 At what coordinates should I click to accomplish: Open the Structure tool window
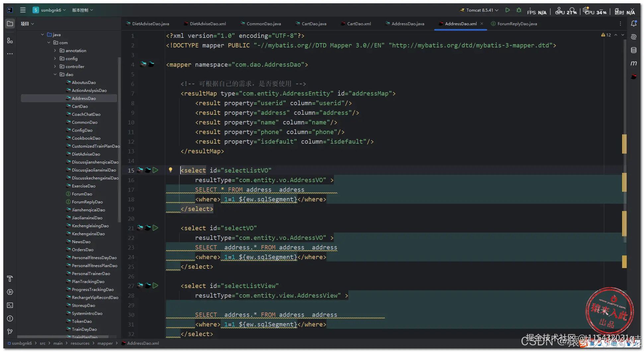pos(10,40)
